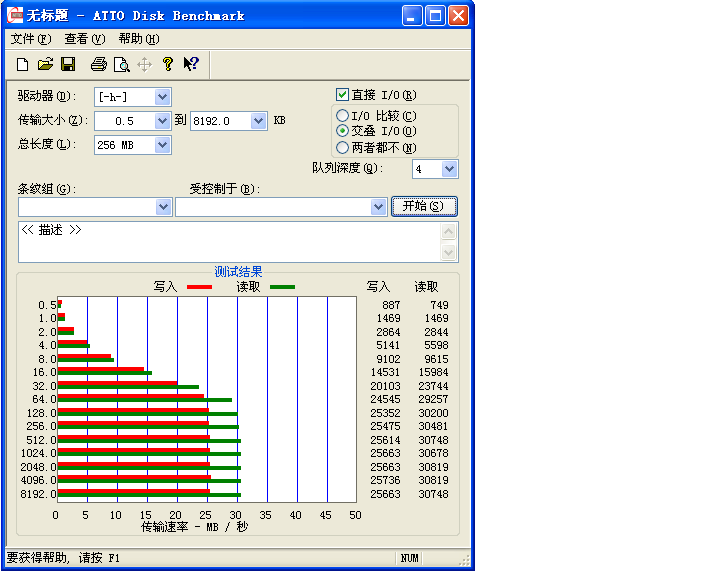Click the About question mark icon
The width and height of the screenshot is (720, 575).
coord(167,65)
